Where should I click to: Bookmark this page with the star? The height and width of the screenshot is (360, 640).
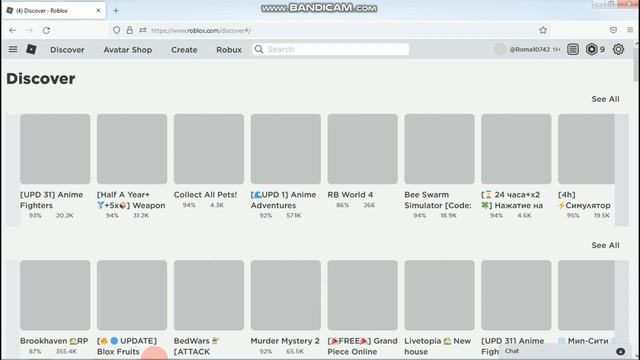tap(543, 30)
